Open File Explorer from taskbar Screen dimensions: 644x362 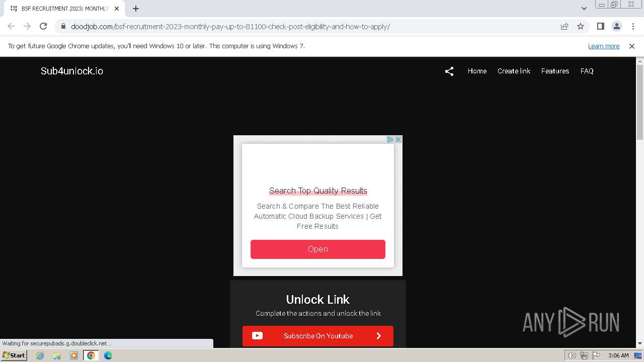click(x=57, y=355)
